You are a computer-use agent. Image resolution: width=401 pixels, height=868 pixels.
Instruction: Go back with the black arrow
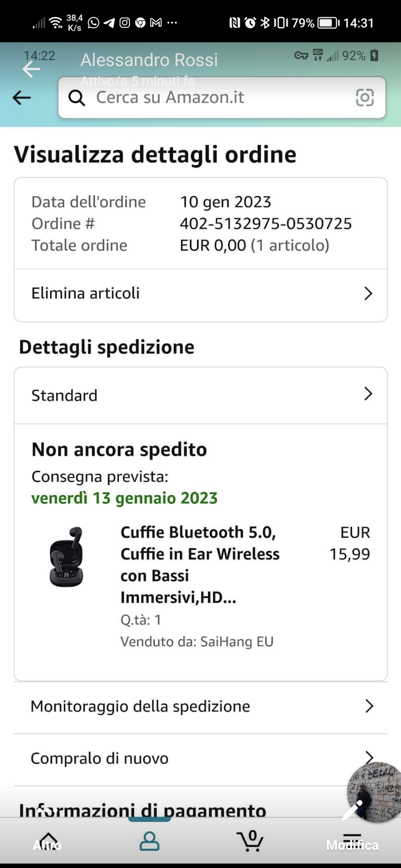(22, 98)
